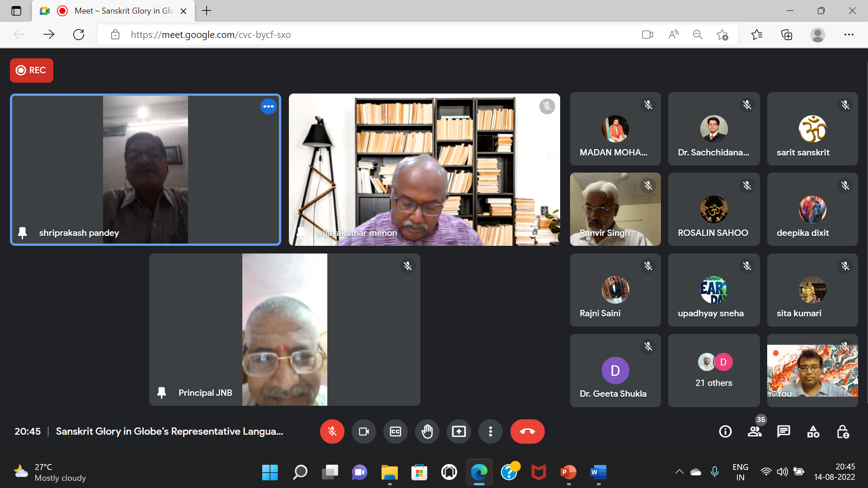Open the Activities panel

coord(813,432)
